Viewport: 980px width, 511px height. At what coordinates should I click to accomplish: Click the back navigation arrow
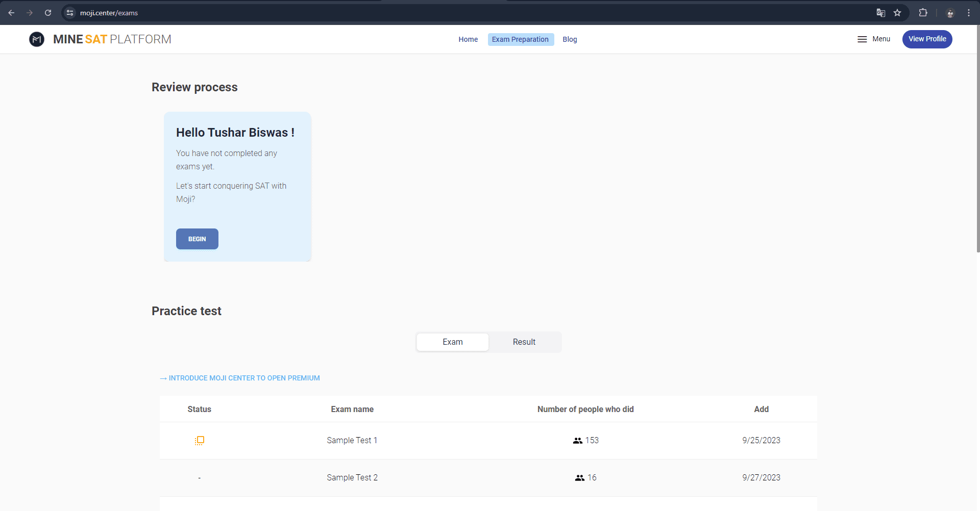point(11,13)
